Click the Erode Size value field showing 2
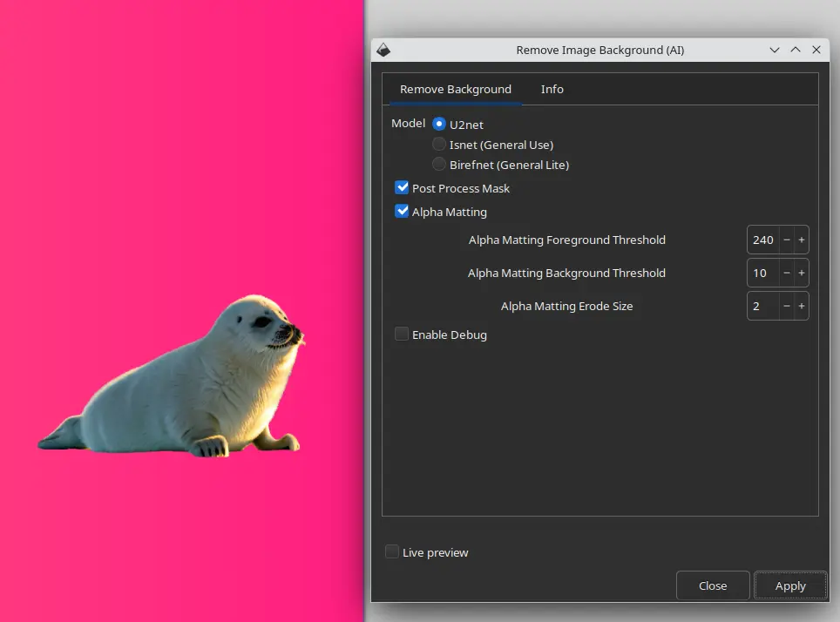 (x=762, y=306)
